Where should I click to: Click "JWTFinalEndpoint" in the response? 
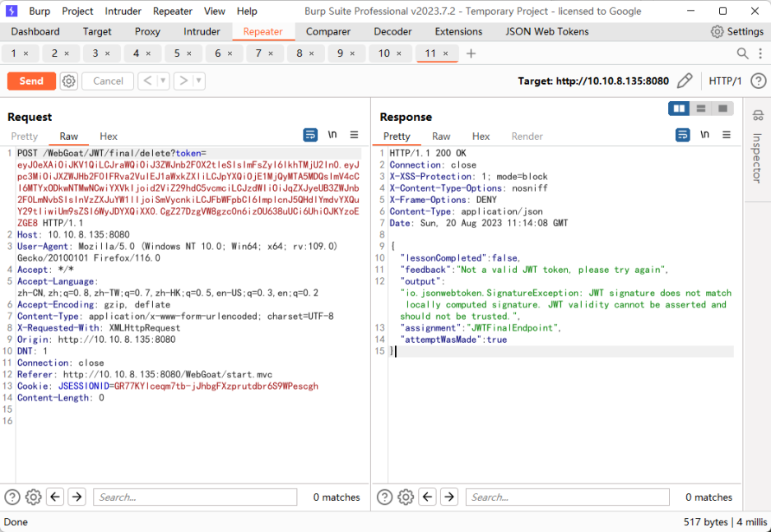513,328
